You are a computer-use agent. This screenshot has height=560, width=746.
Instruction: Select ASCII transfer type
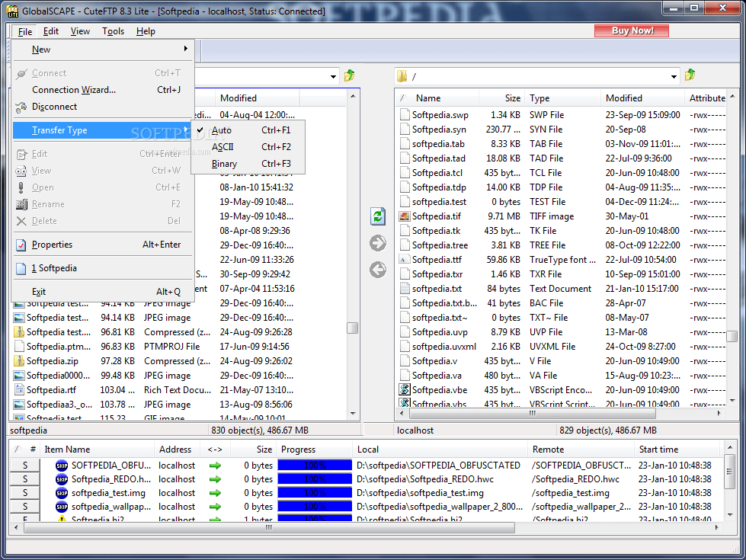[248, 147]
